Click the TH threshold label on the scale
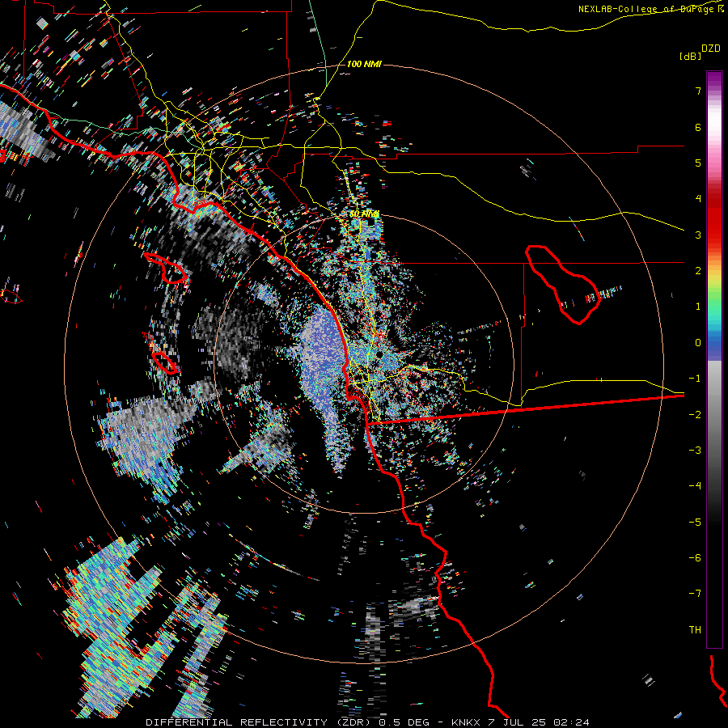 tap(695, 630)
